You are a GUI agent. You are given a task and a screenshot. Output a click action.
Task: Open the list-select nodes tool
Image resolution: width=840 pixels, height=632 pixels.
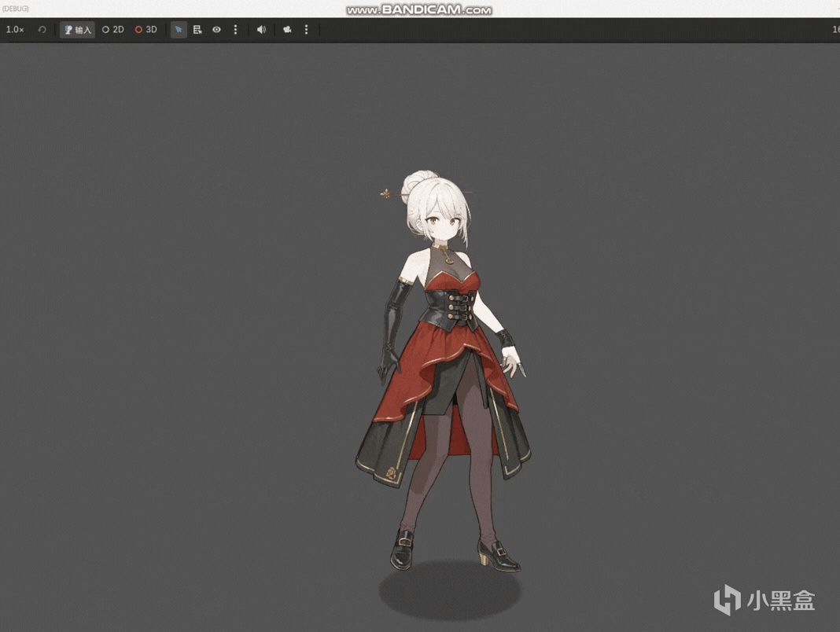coord(197,30)
